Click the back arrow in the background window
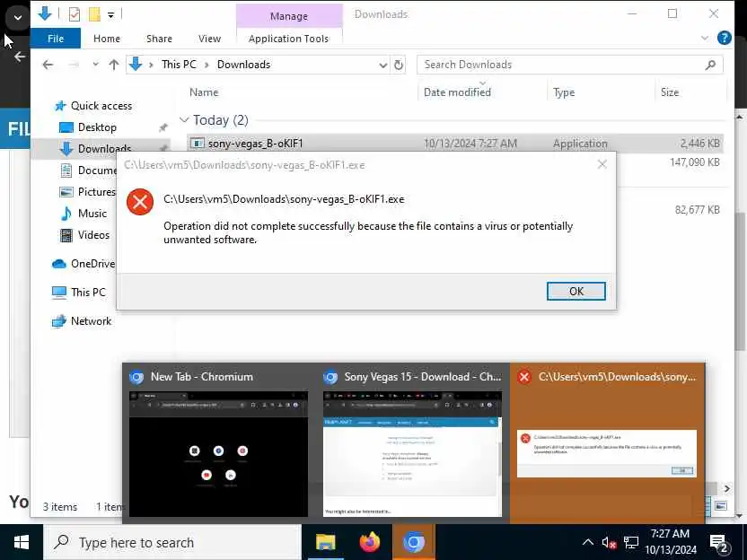This screenshot has height=560, width=747. pyautogui.click(x=20, y=57)
